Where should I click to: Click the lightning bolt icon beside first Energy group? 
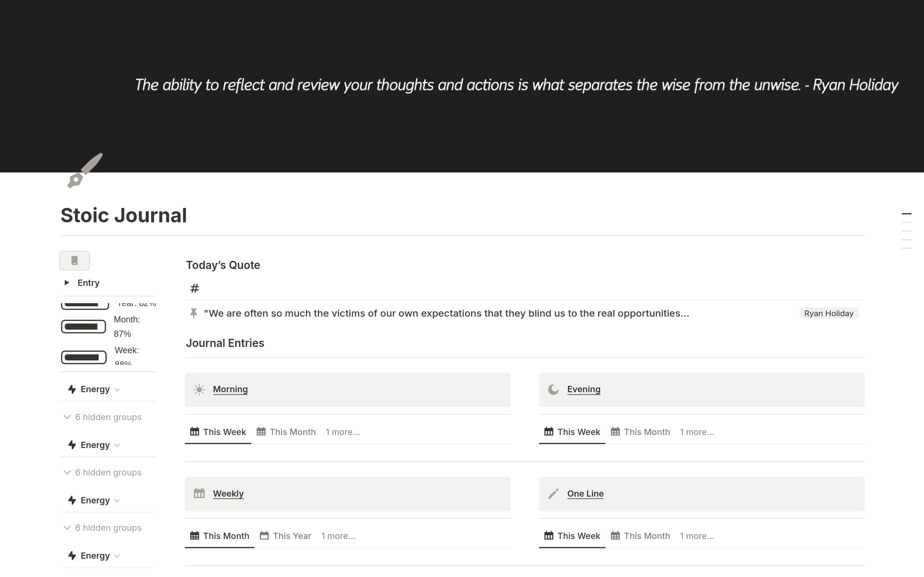tap(71, 389)
